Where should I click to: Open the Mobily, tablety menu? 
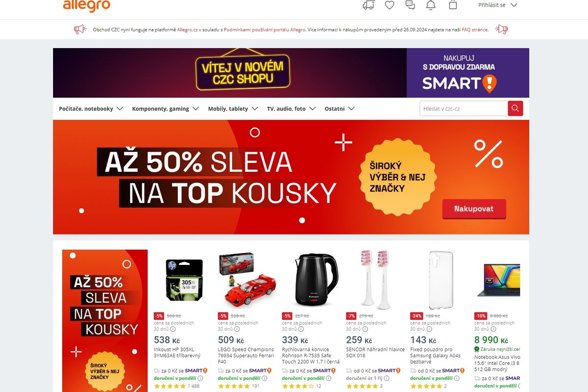pyautogui.click(x=233, y=109)
